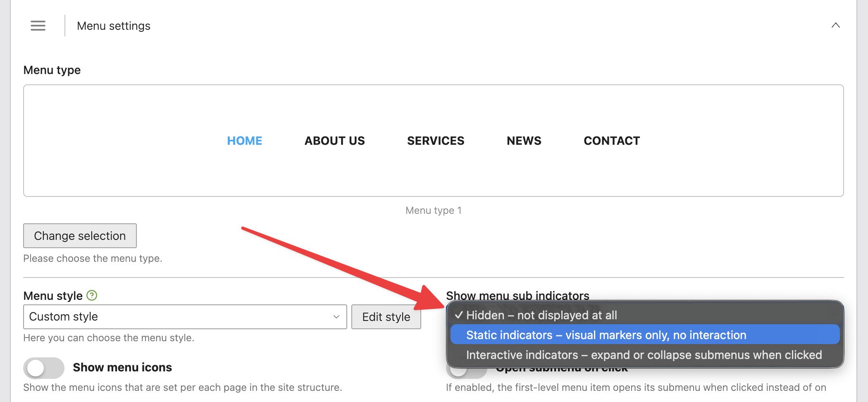Click the Show menu sub indicators label

click(x=517, y=295)
